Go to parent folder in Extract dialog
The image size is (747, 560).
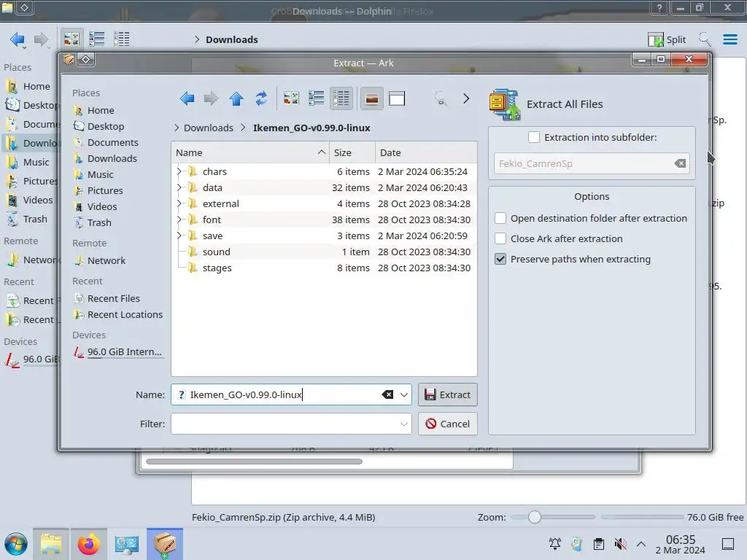tap(236, 98)
